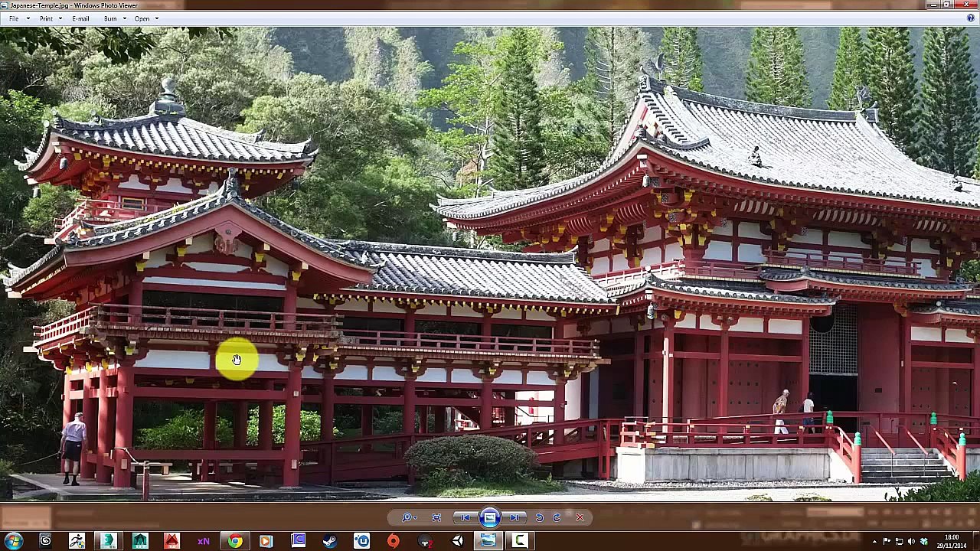Viewport: 980px width, 551px height.
Task: Open Origin from the taskbar
Action: tap(393, 542)
